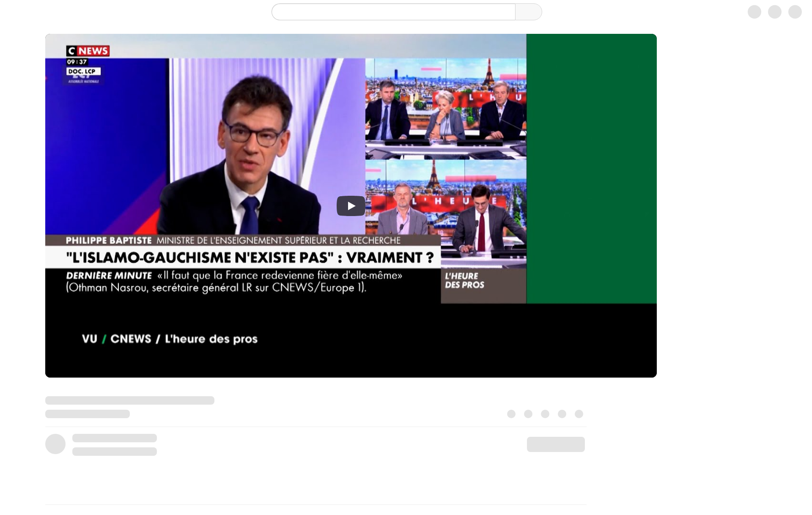The image size is (812, 515).
Task: Click the third round icon at top right
Action: click(795, 12)
